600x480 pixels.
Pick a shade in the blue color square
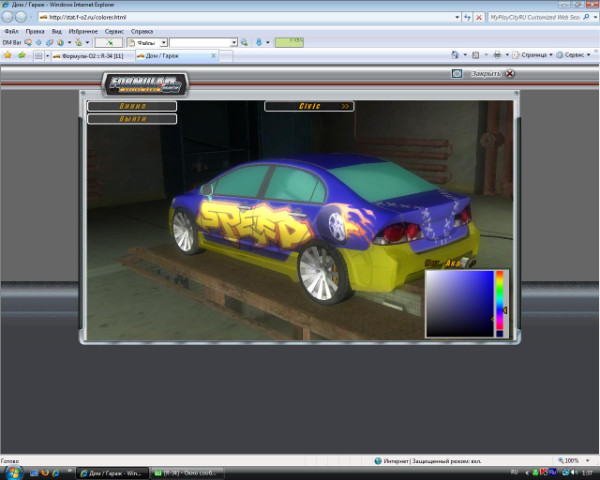click(x=458, y=303)
